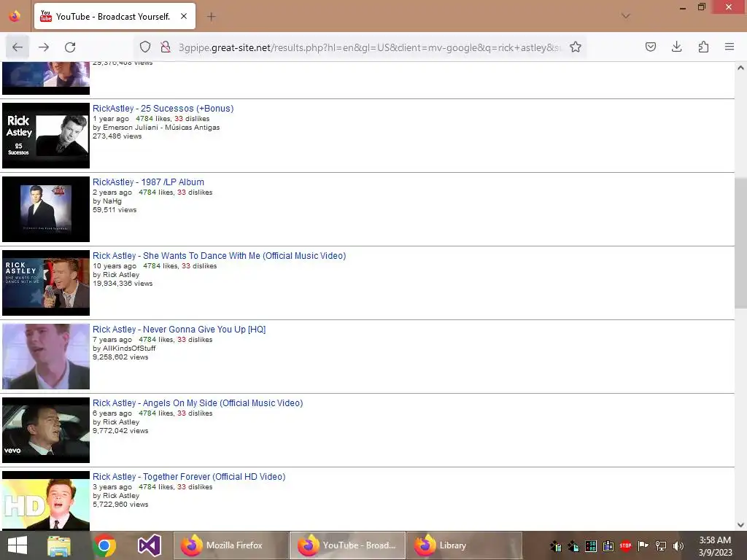
Task: Open File Explorer from the taskbar
Action: point(59,545)
